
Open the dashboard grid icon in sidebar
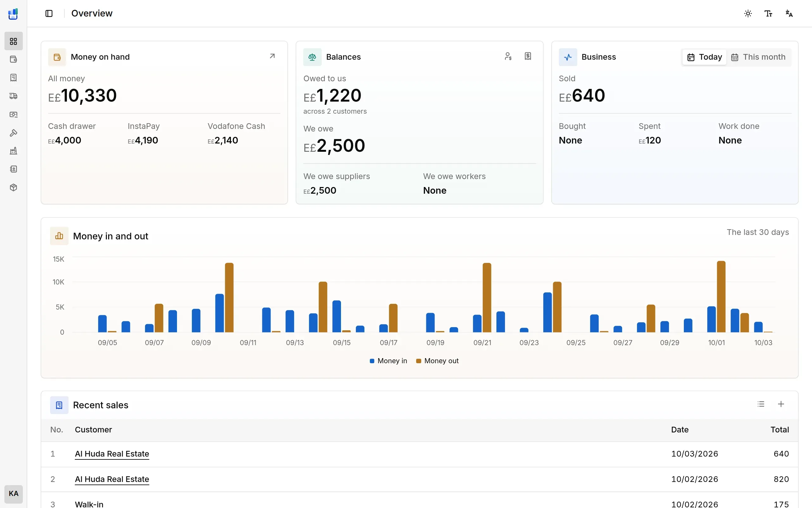point(13,41)
